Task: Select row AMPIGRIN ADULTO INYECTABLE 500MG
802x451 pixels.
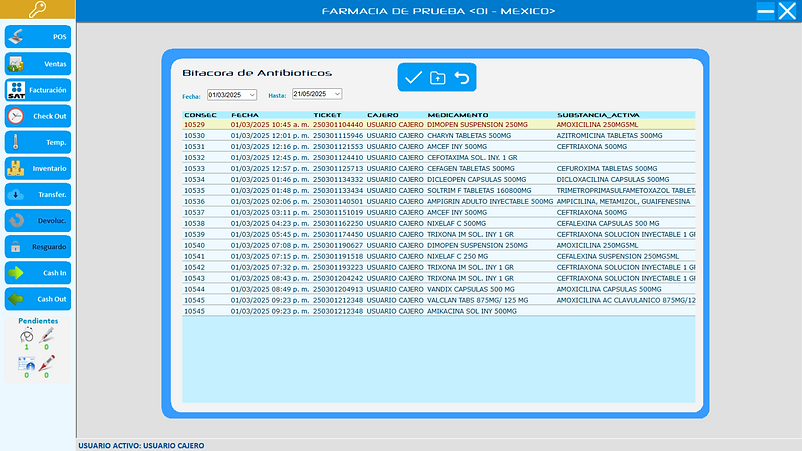Action: [438, 201]
